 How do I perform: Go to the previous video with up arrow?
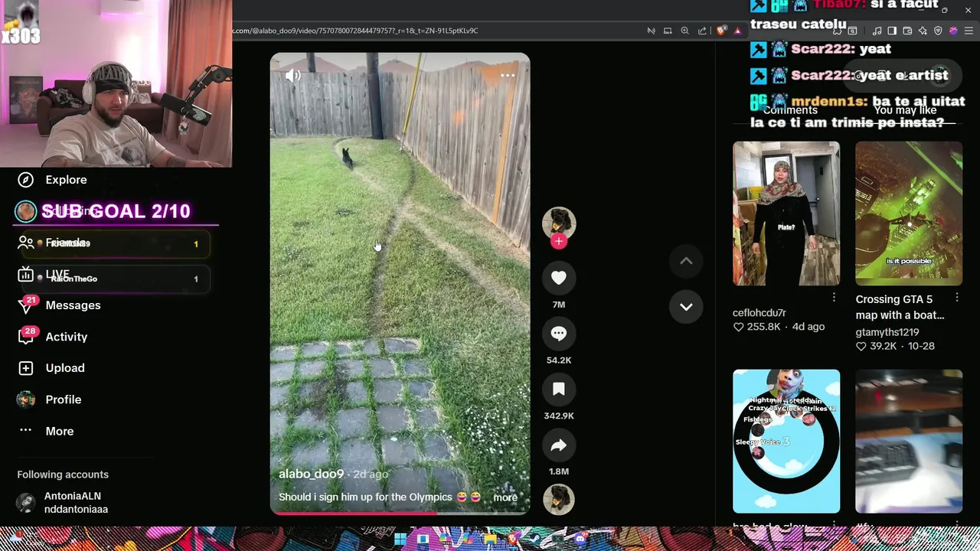pyautogui.click(x=686, y=261)
